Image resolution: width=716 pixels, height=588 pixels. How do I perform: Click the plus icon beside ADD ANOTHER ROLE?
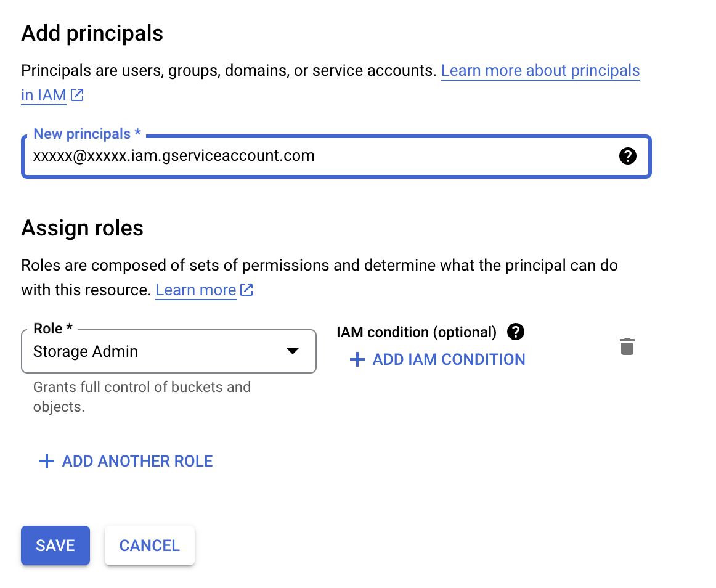tap(47, 461)
